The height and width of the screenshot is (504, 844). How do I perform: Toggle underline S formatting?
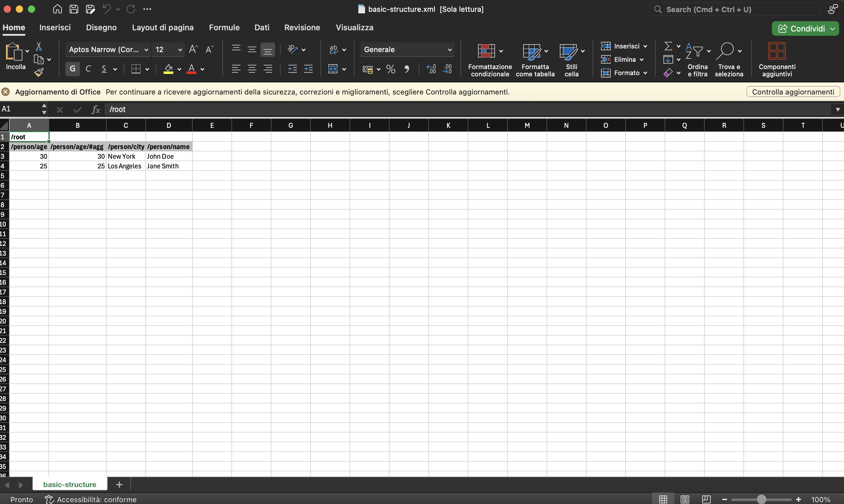(x=104, y=69)
